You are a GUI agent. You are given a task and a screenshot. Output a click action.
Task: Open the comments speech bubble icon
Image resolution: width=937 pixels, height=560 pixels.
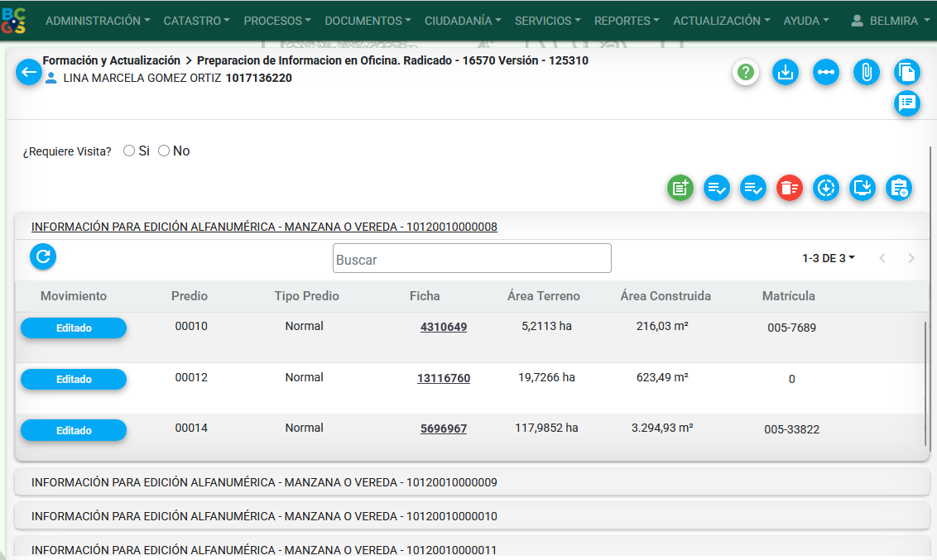[907, 103]
